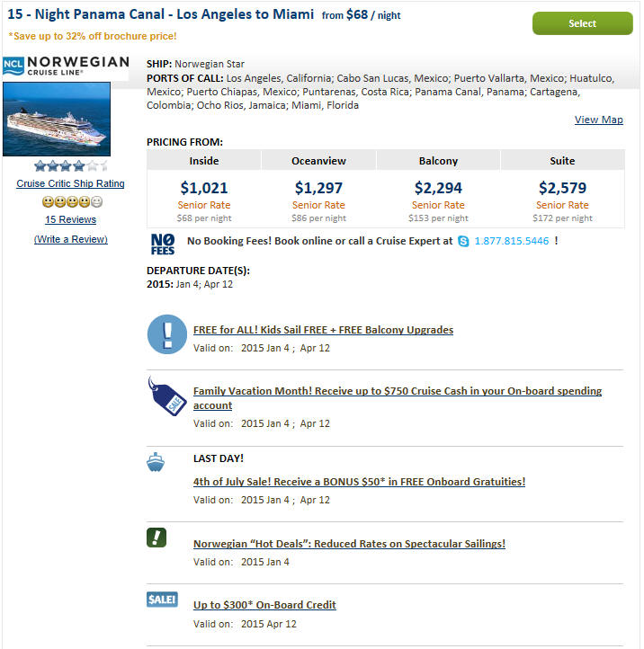
Task: Click the small cruise ship icon
Action: 156,462
